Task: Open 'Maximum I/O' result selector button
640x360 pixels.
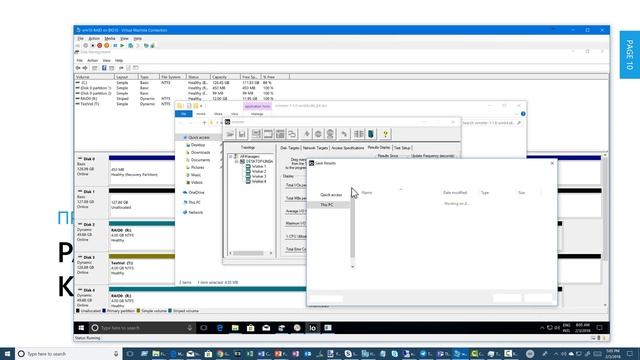Action: tap(296, 223)
